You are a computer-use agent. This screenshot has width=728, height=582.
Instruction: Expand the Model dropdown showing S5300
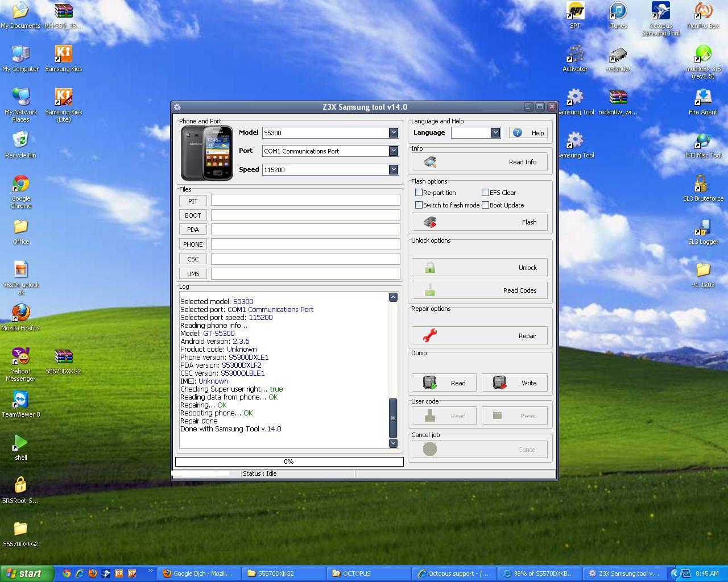393,132
